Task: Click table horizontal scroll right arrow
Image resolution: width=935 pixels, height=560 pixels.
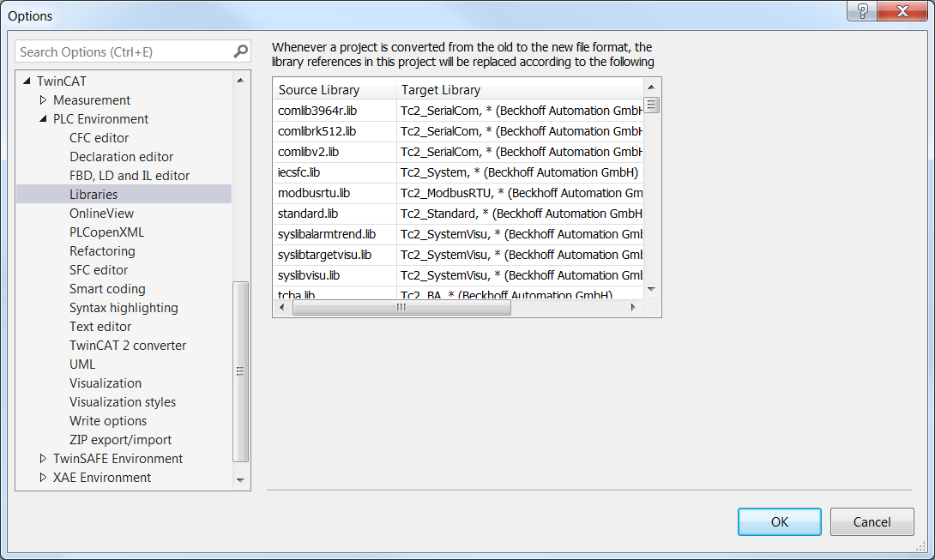Action: click(633, 307)
